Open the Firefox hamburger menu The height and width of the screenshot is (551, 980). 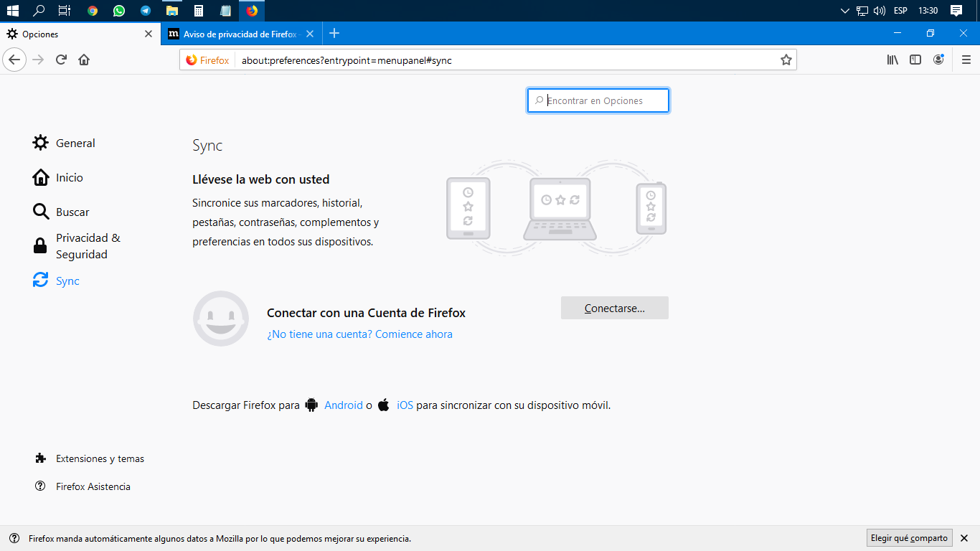966,60
